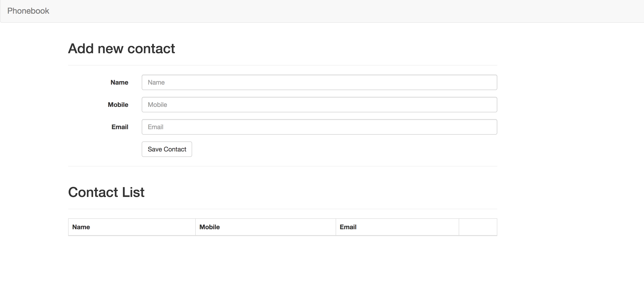644x302 pixels.
Task: Click the Save Contact button
Action: tap(167, 149)
